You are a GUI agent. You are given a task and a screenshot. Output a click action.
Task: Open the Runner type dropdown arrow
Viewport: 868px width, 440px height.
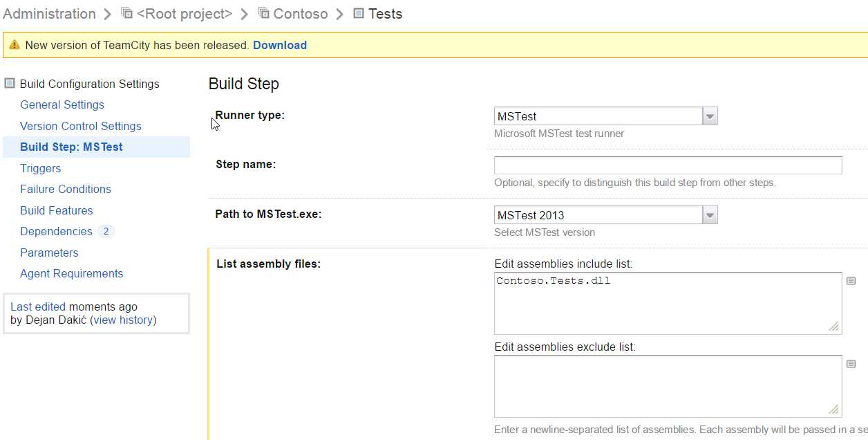[710, 116]
